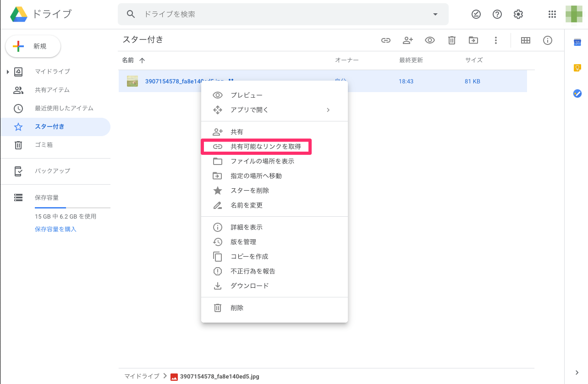The width and height of the screenshot is (588, 384).
Task: Click the toolbar get link icon
Action: point(386,40)
